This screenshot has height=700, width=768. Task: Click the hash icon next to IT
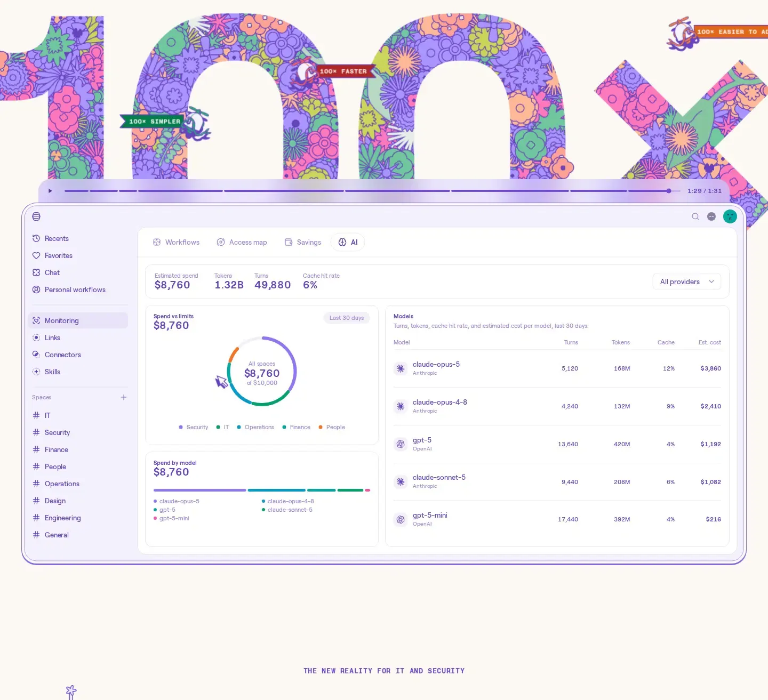click(36, 415)
